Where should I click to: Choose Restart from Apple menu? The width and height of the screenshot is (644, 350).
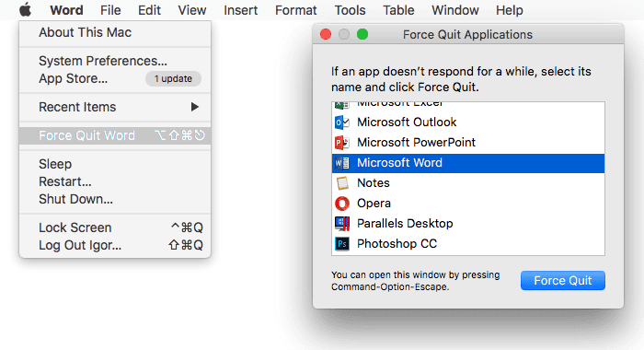coord(115,181)
